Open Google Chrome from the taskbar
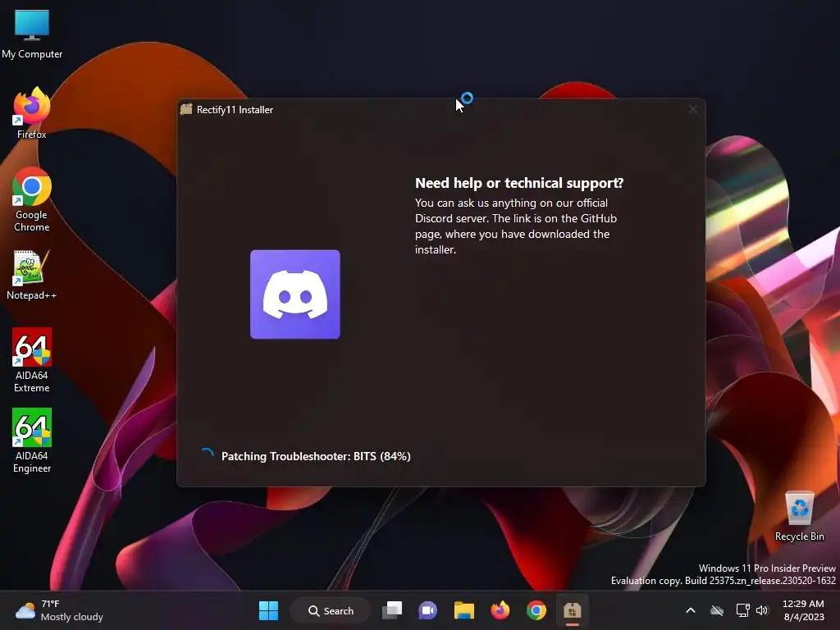Screen dimensions: 840x630 point(536,610)
